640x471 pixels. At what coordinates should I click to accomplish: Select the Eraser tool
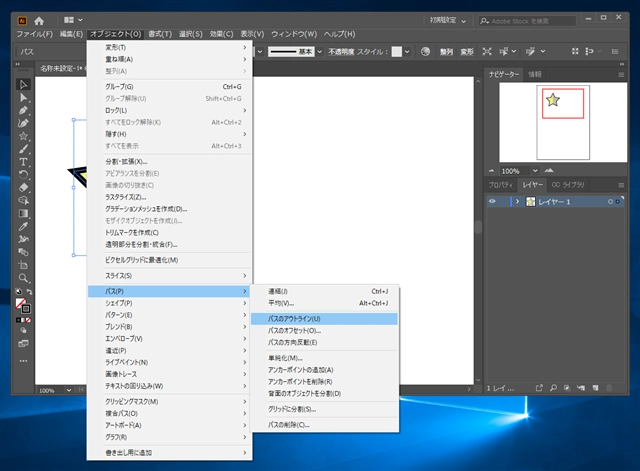[x=23, y=187]
